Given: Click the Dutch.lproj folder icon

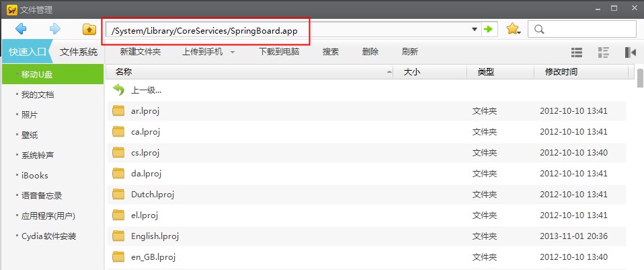Looking at the screenshot, I should point(118,195).
